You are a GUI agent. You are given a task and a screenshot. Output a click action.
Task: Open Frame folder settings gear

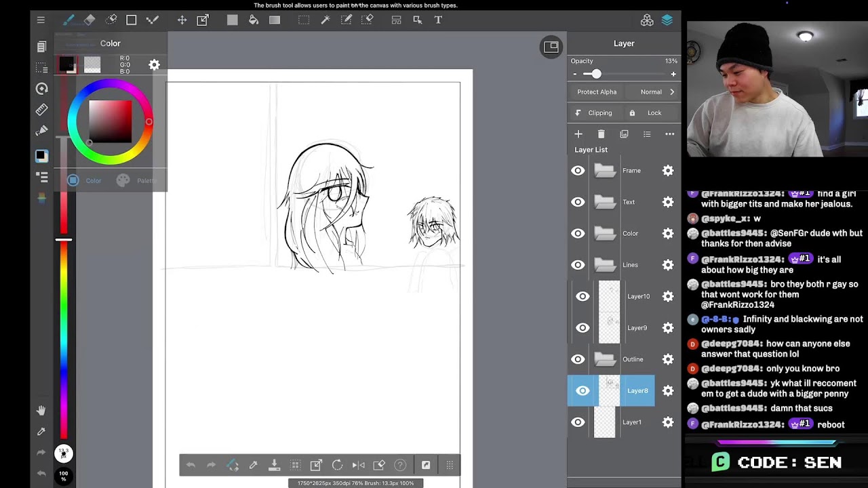pyautogui.click(x=668, y=171)
